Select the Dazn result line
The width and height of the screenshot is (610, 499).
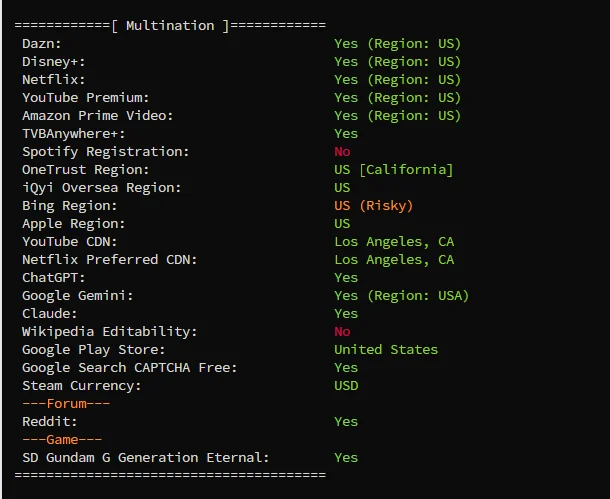[x=242, y=44]
